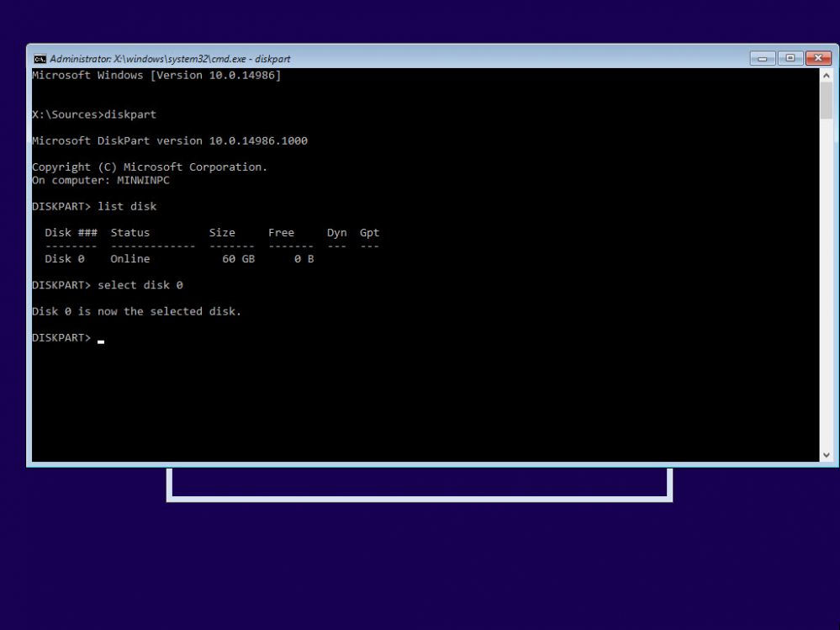This screenshot has height=630, width=840.
Task: Click the 'Microsoft Windows [Version 10.0.14986]' line
Action: (x=156, y=75)
